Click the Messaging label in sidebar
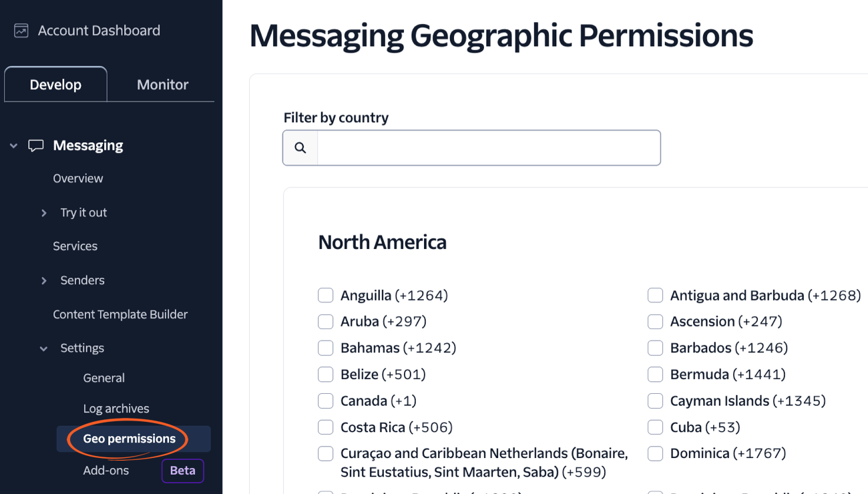The image size is (868, 494). click(x=88, y=146)
